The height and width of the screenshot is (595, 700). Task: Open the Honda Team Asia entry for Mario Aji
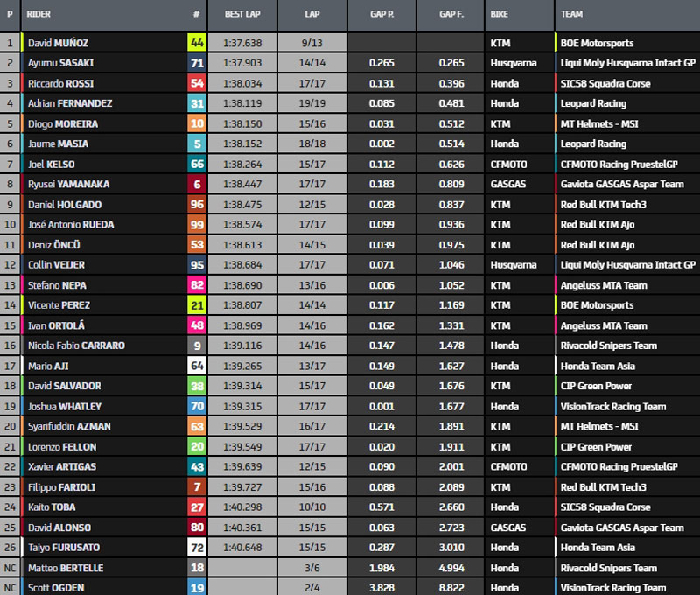pyautogui.click(x=598, y=366)
